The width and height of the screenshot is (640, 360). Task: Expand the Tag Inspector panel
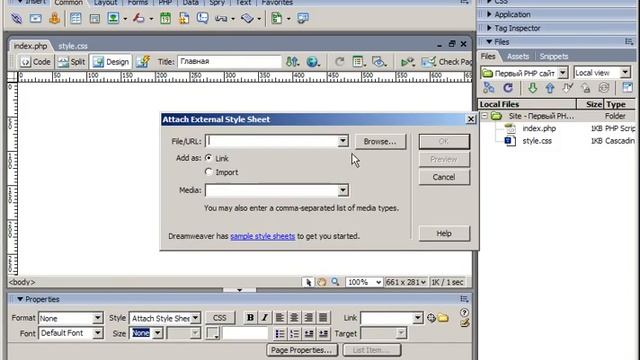(x=489, y=28)
